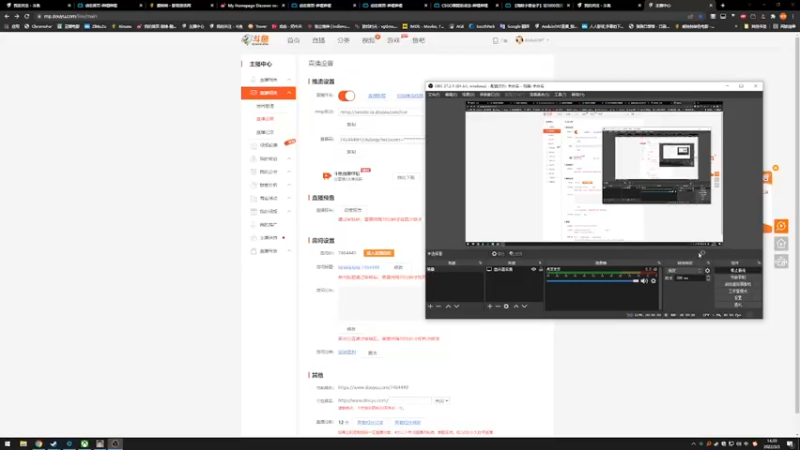
Task: Lock the display capture source in OBS
Action: point(541,269)
